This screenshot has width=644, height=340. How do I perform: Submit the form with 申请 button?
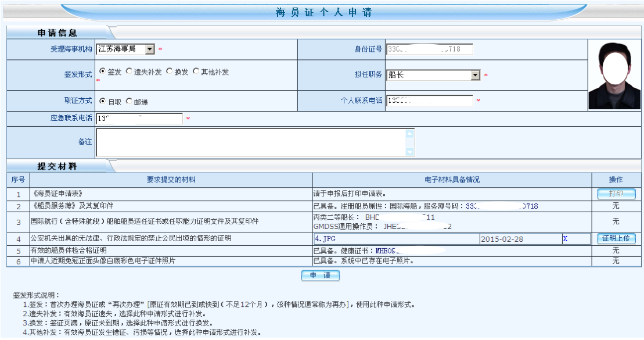click(x=320, y=275)
